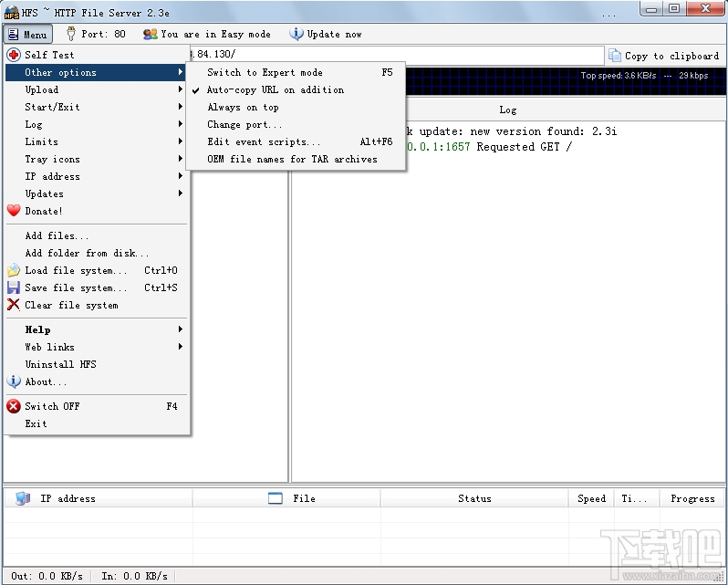Click the 'In: 0.0 KB/s' status entry

[x=135, y=576]
